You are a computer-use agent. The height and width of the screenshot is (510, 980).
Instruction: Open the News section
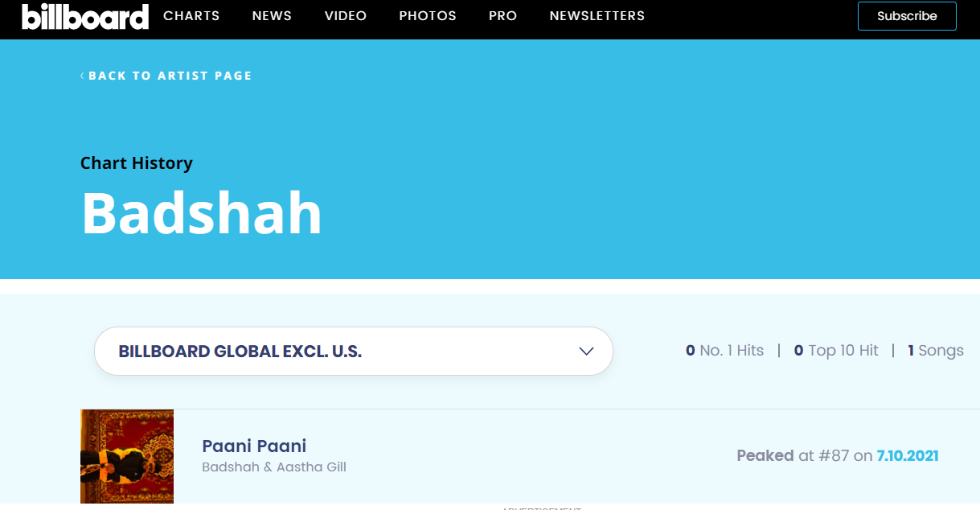272,16
